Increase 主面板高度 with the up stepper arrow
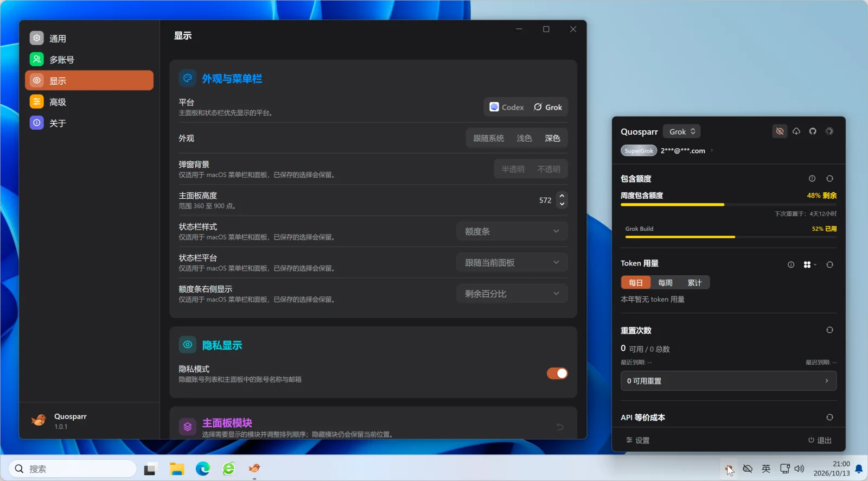This screenshot has height=481, width=868. 562,196
